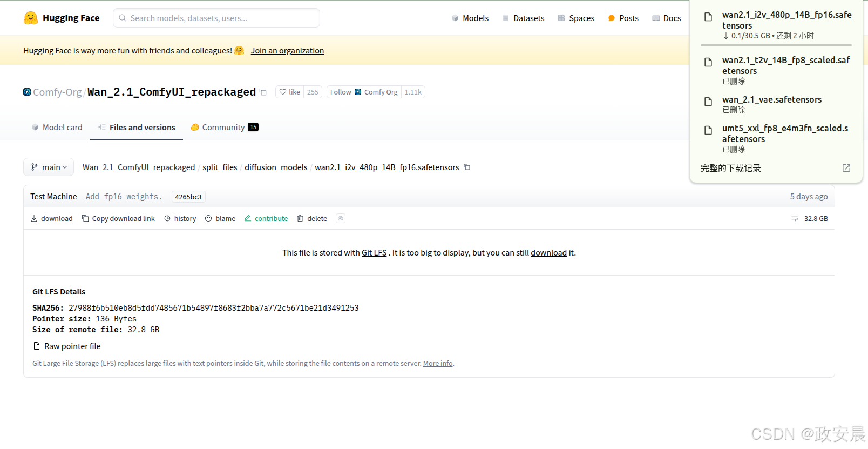This screenshot has width=868, height=449.
Task: Click the 255 likes count
Action: click(x=313, y=92)
